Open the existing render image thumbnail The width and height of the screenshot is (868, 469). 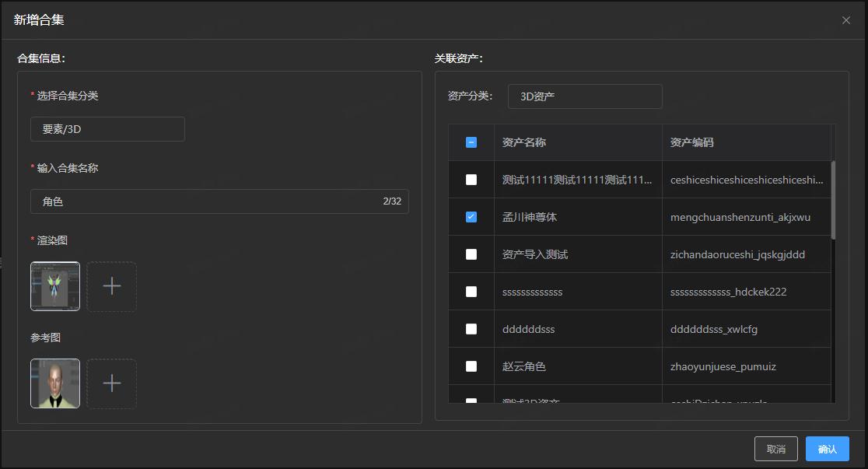(55, 286)
